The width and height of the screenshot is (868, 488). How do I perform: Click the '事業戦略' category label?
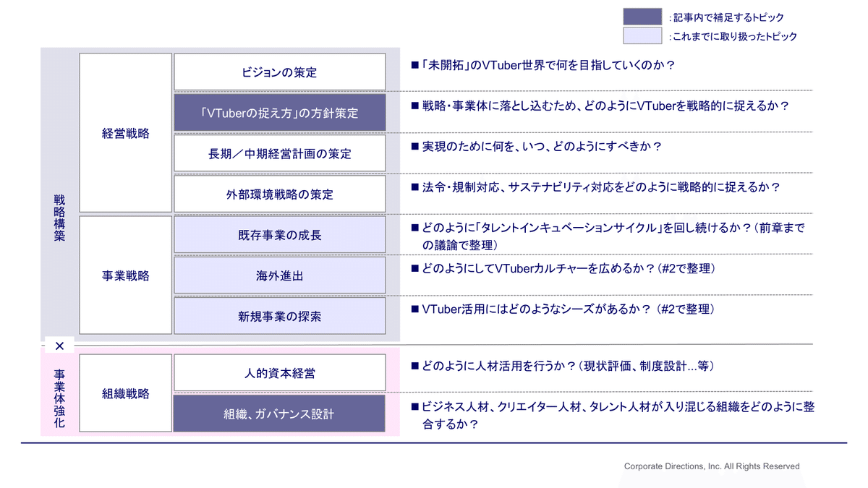[126, 275]
